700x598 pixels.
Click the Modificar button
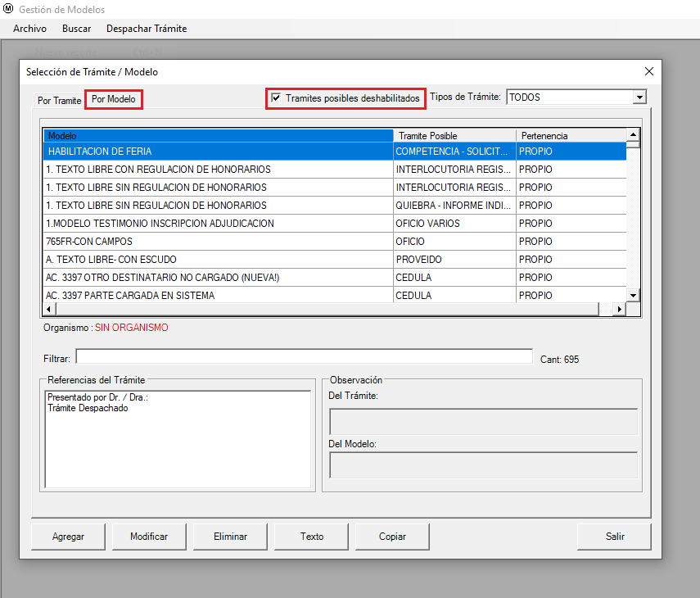pos(149,537)
